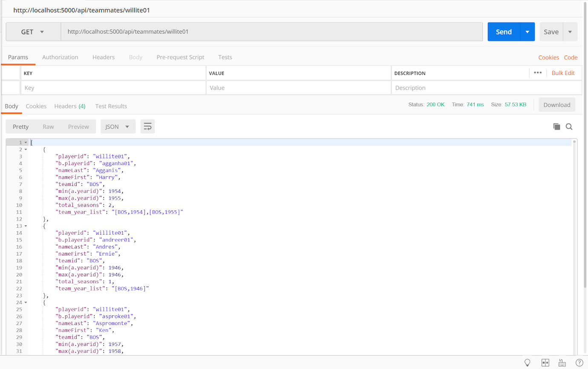Viewport: 588px width, 369px height.
Task: Click the request URL input field
Action: (271, 32)
